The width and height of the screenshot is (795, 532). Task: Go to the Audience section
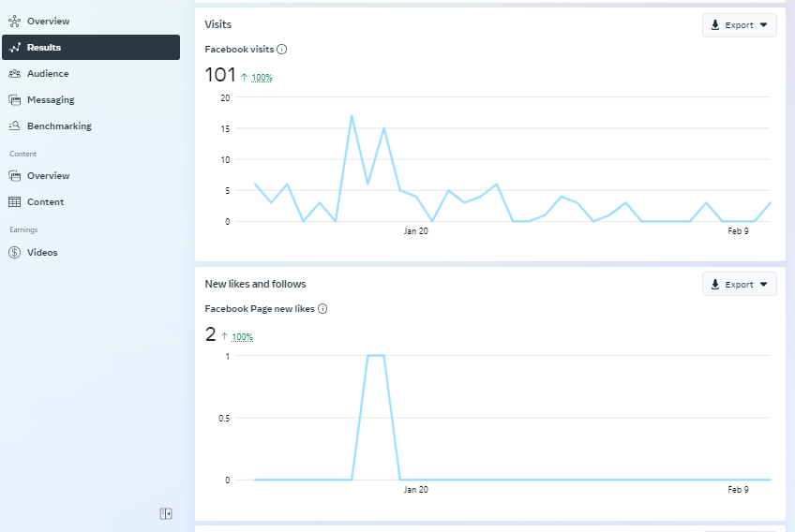(x=48, y=73)
